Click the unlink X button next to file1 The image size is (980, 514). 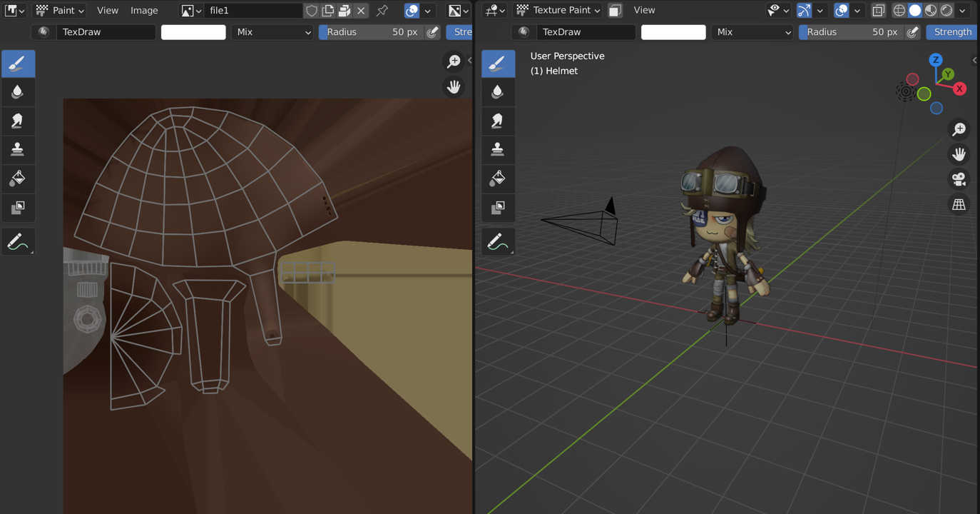[362, 11]
